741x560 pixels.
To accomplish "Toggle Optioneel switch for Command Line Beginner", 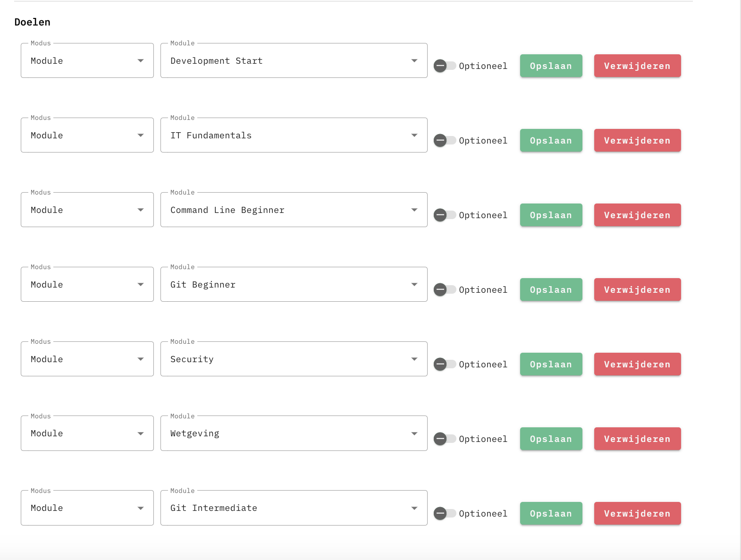I will click(445, 215).
